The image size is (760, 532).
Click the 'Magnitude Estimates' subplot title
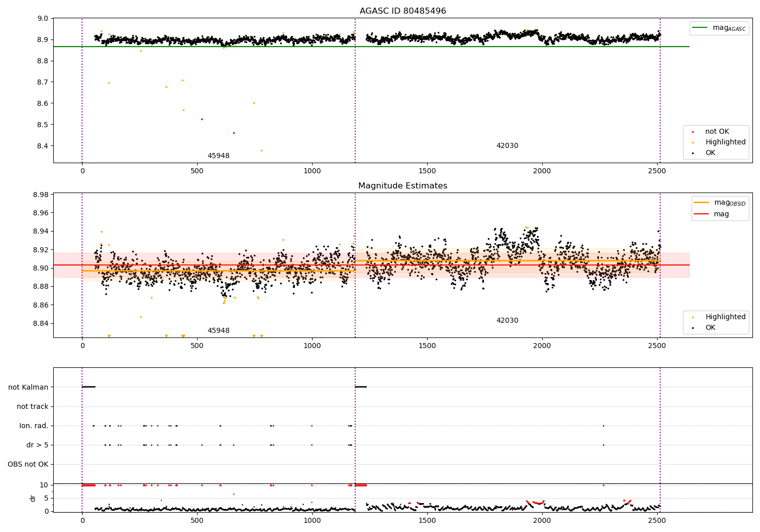[403, 186]
